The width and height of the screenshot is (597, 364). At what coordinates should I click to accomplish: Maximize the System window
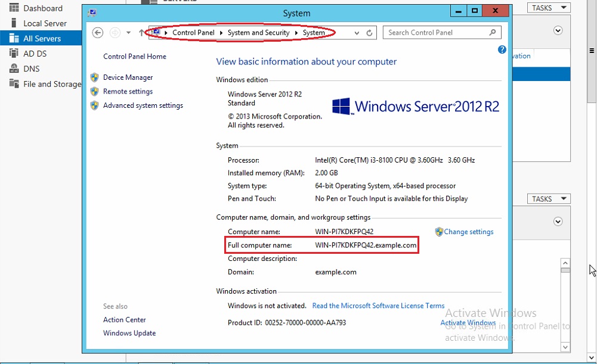click(474, 11)
